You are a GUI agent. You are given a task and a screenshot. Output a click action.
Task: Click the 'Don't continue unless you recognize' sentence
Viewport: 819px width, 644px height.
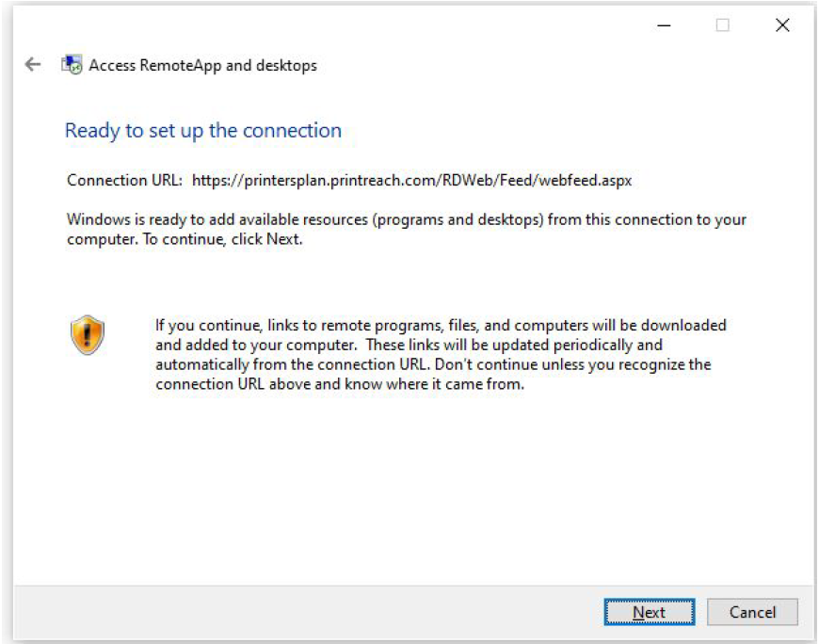(x=573, y=364)
